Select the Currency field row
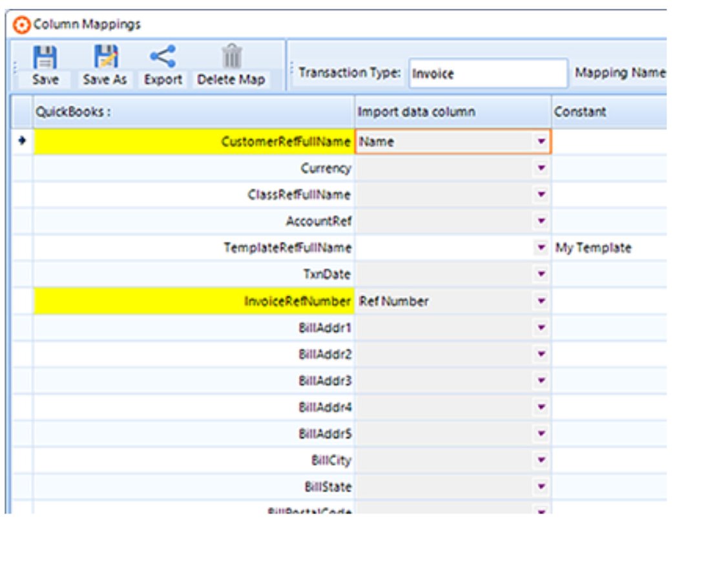Image resolution: width=717 pixels, height=588 pixels. click(x=194, y=168)
